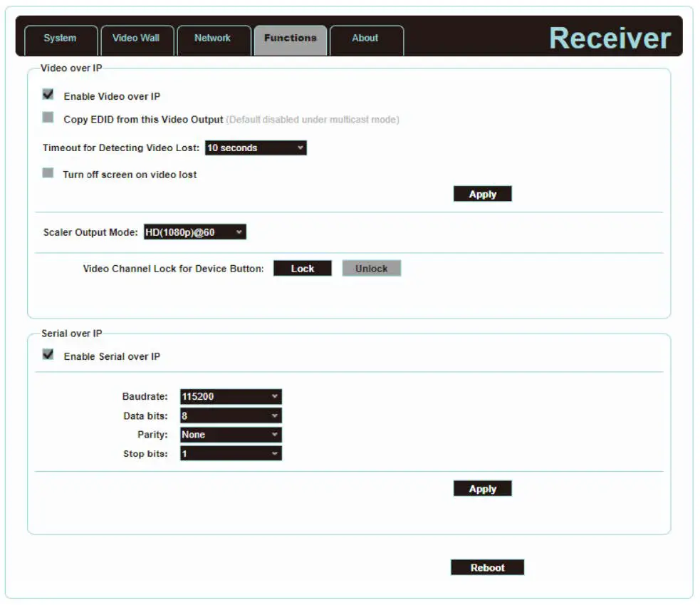Open the Parity dropdown
Viewport: 700px width, 605px height.
[x=230, y=434]
